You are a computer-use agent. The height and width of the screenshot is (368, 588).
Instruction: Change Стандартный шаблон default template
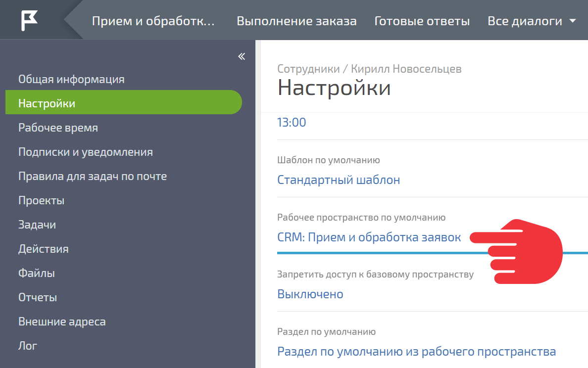click(339, 180)
